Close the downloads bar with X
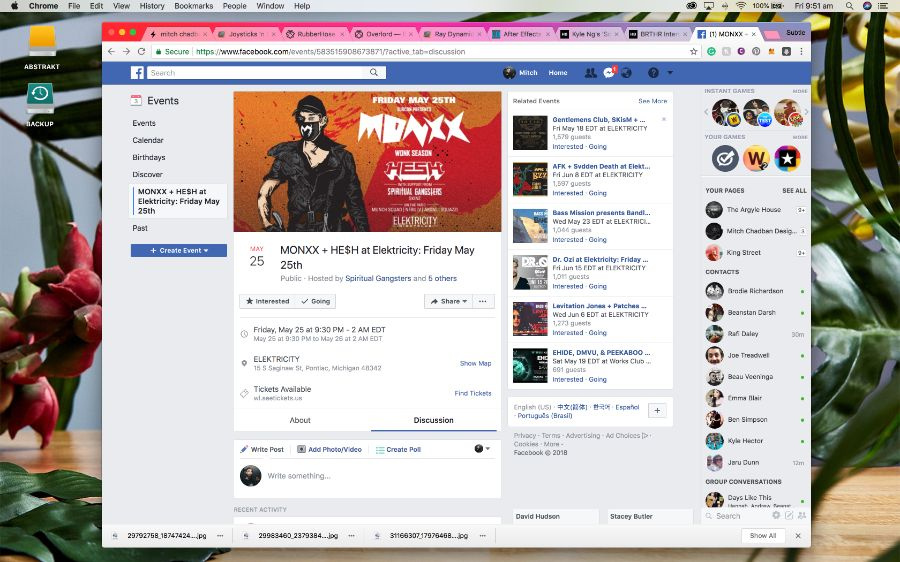The width and height of the screenshot is (900, 562). point(798,536)
